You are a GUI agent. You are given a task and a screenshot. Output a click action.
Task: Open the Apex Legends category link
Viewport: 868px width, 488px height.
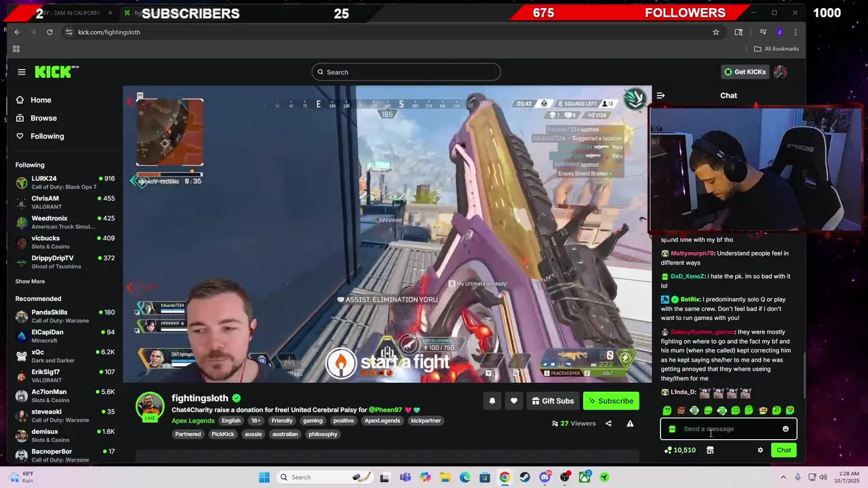(x=193, y=421)
